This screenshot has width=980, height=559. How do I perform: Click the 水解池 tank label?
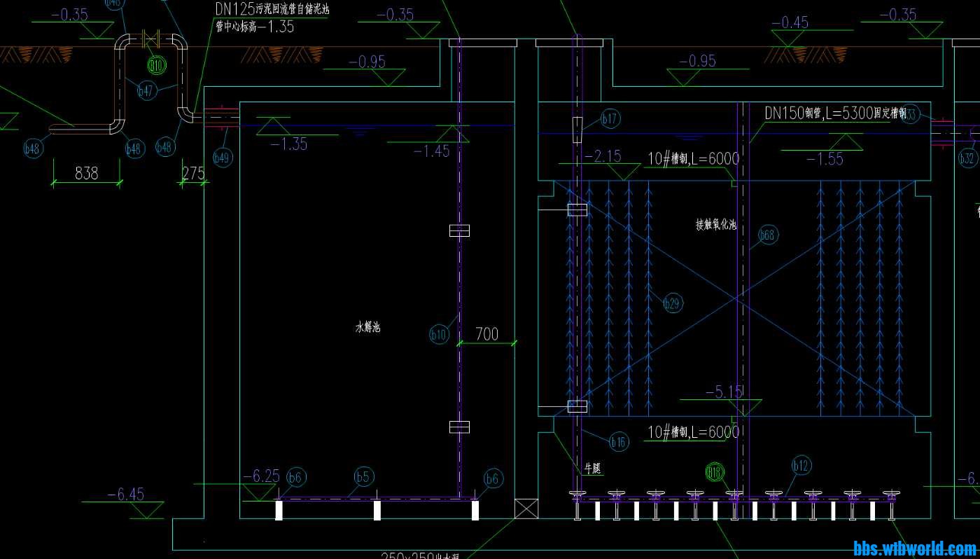tap(367, 327)
